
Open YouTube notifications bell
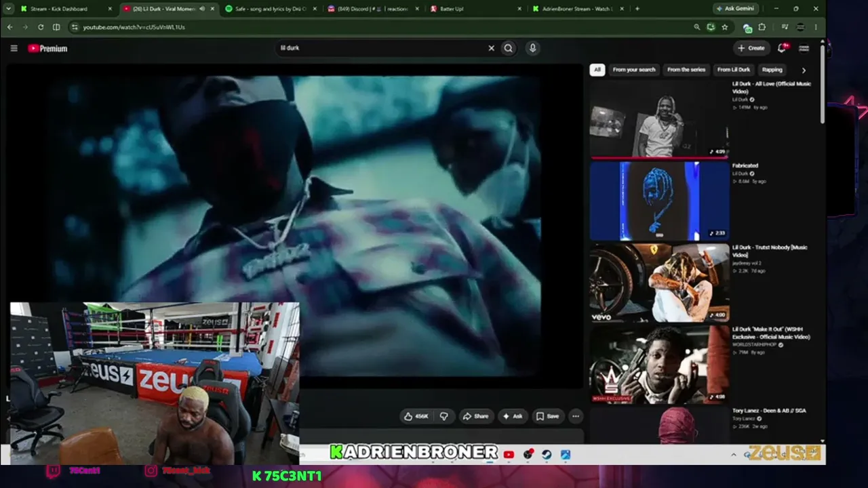(x=782, y=48)
